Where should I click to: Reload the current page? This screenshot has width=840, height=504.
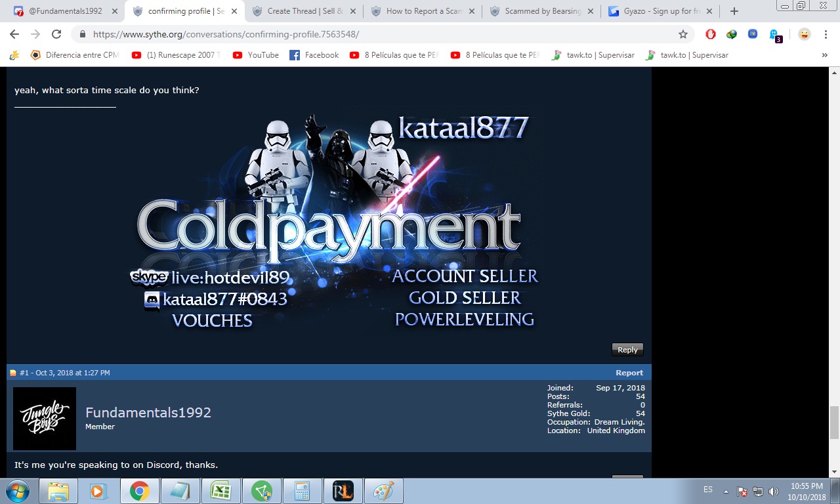point(56,34)
